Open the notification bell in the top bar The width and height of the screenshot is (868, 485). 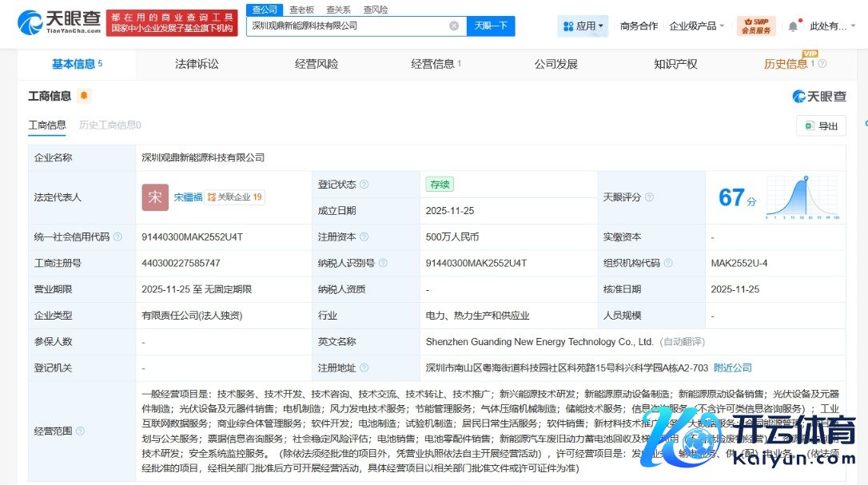(x=793, y=26)
